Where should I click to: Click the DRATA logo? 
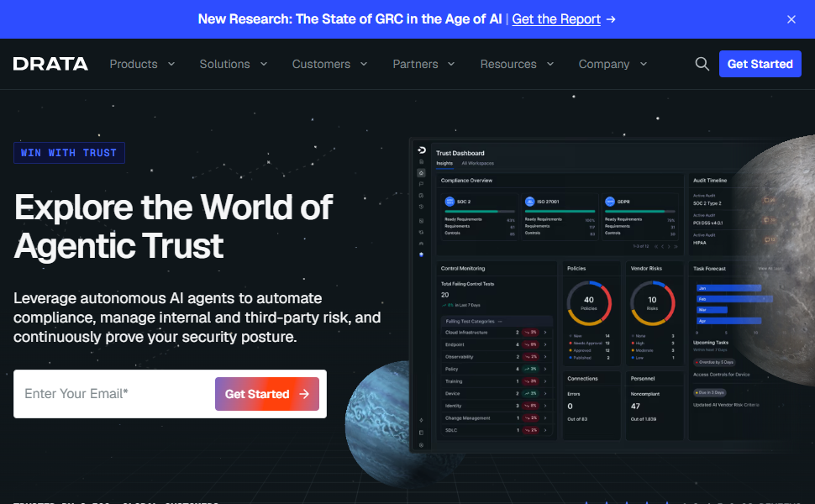tap(50, 64)
